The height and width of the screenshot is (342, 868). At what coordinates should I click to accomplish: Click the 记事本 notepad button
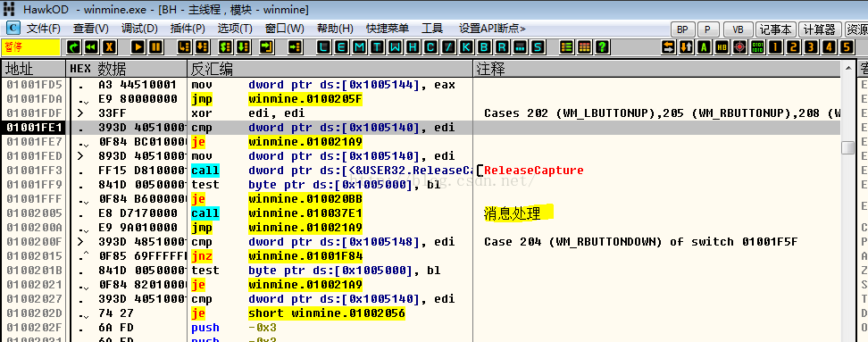pyautogui.click(x=775, y=29)
